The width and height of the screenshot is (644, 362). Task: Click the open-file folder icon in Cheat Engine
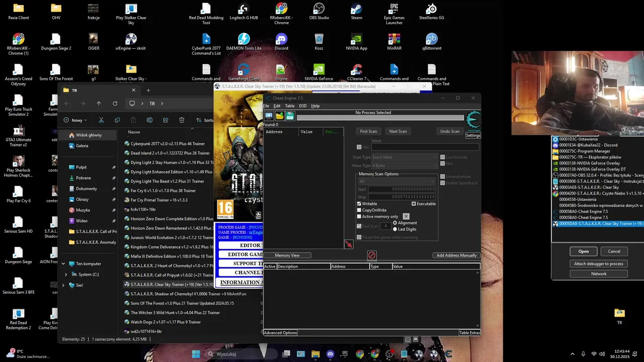pos(280,116)
